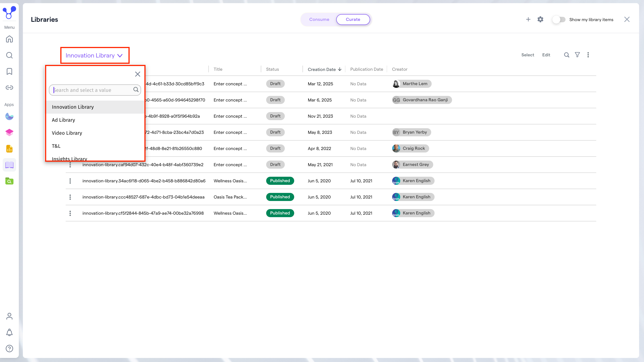Open the bookmark icon in sidebar
This screenshot has width=644, height=362.
click(x=9, y=71)
